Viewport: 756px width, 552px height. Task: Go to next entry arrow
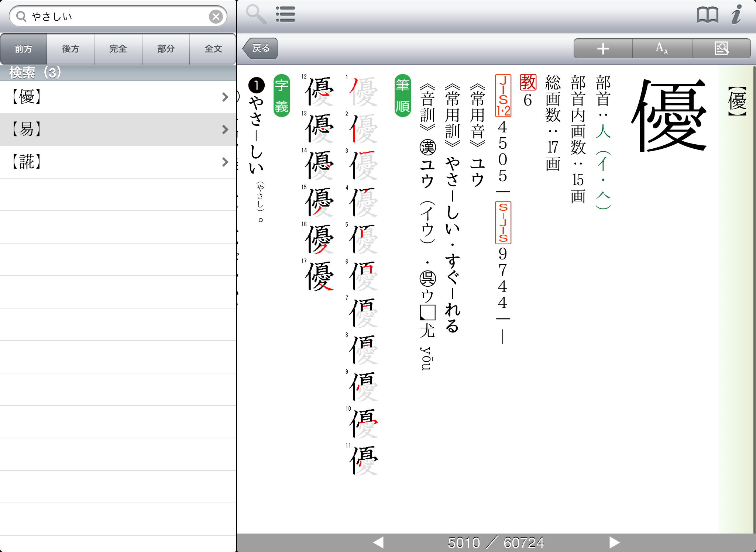[x=614, y=542]
